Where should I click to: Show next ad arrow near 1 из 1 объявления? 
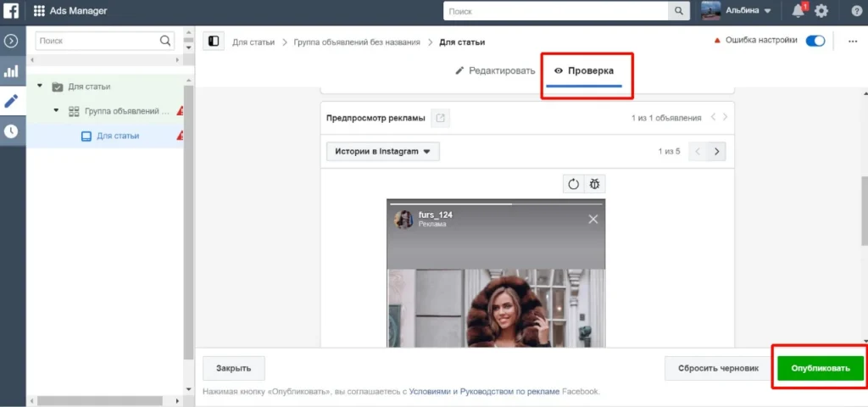(x=726, y=117)
